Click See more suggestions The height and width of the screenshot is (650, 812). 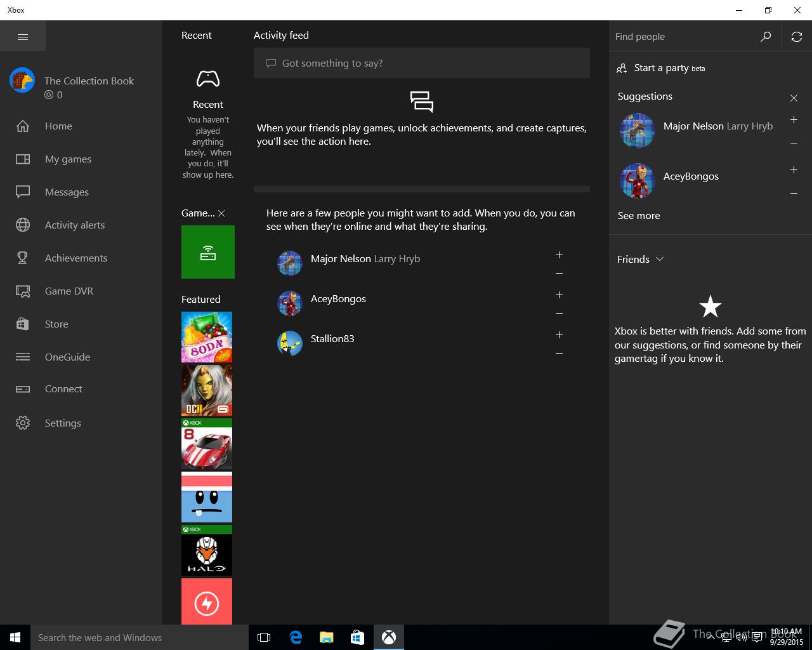639,215
